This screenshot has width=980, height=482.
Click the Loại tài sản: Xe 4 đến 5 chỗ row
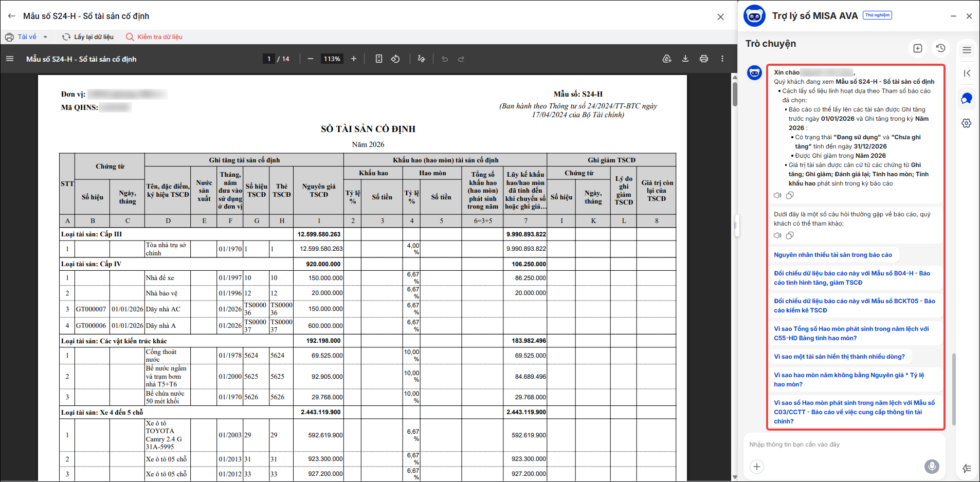tap(368, 412)
